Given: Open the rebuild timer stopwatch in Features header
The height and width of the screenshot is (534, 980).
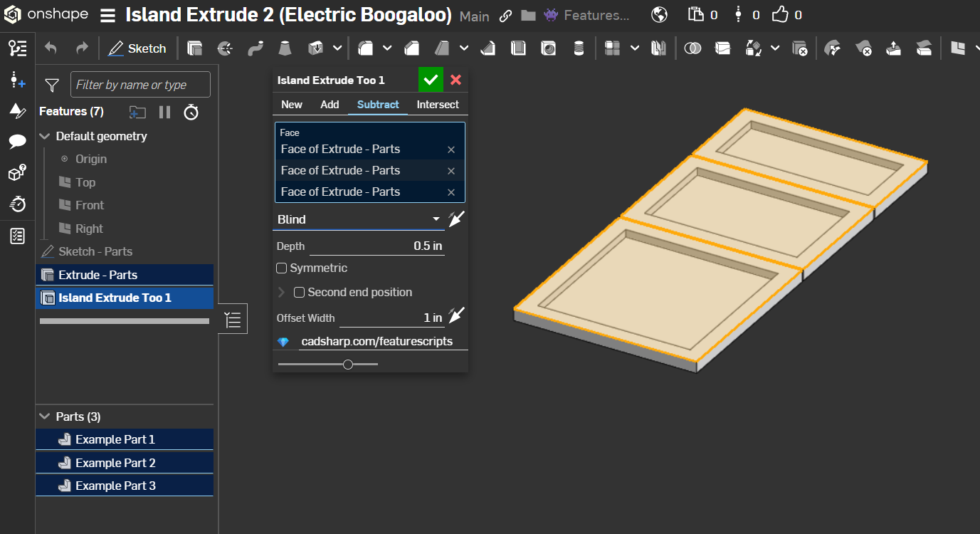Looking at the screenshot, I should 191,112.
